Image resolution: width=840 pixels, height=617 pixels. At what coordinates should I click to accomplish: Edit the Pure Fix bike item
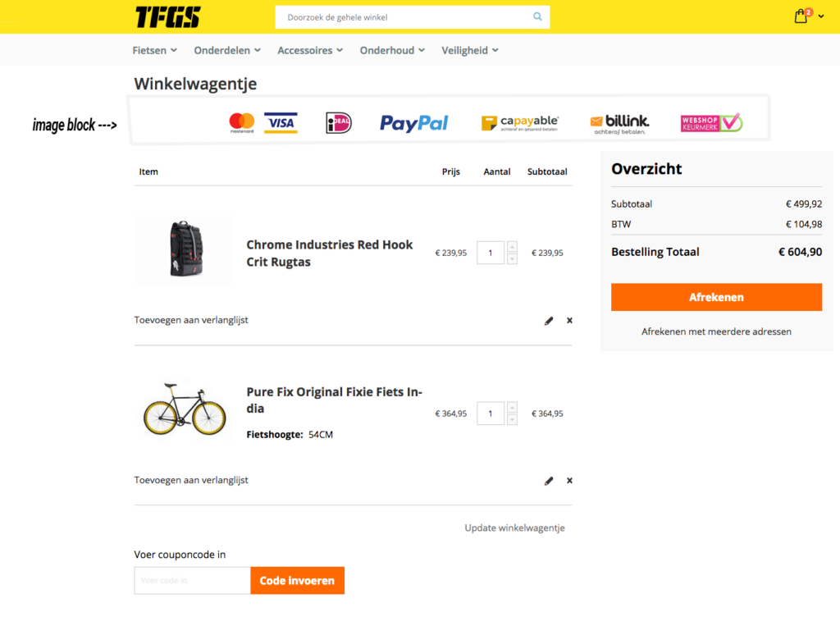click(x=549, y=481)
